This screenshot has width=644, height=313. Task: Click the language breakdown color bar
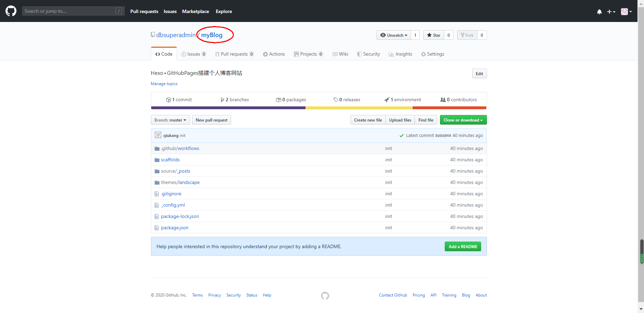(x=319, y=108)
